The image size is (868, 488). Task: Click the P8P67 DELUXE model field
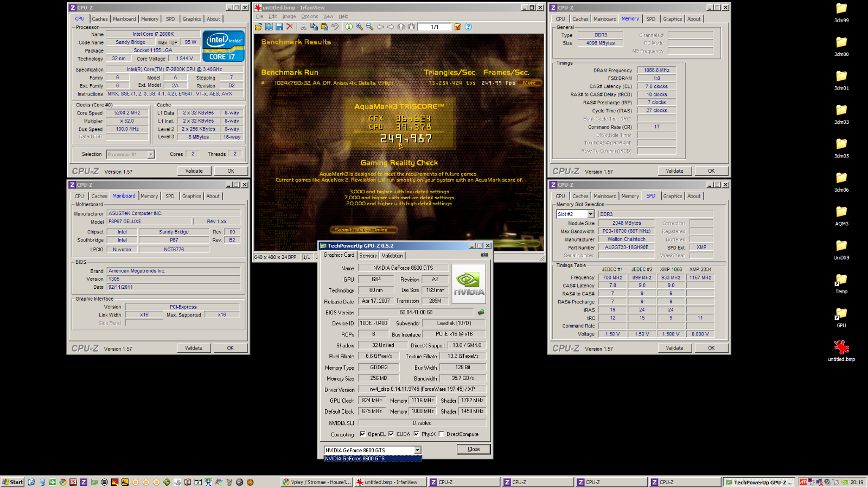(x=149, y=221)
